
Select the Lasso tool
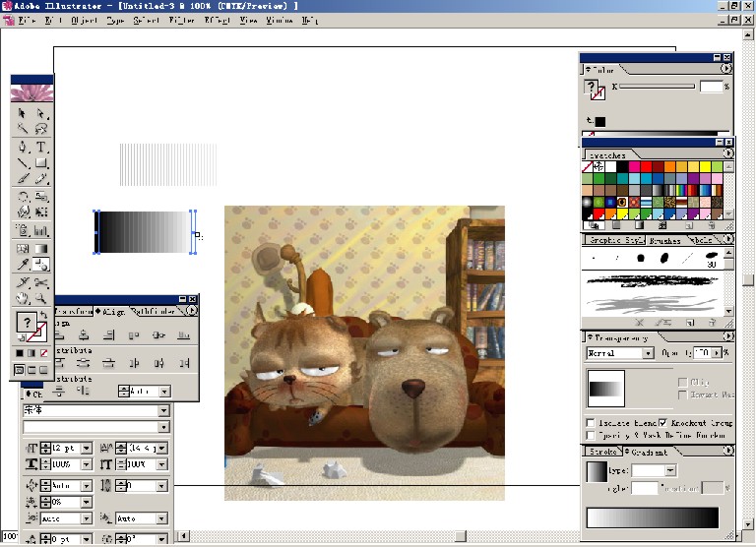point(41,128)
